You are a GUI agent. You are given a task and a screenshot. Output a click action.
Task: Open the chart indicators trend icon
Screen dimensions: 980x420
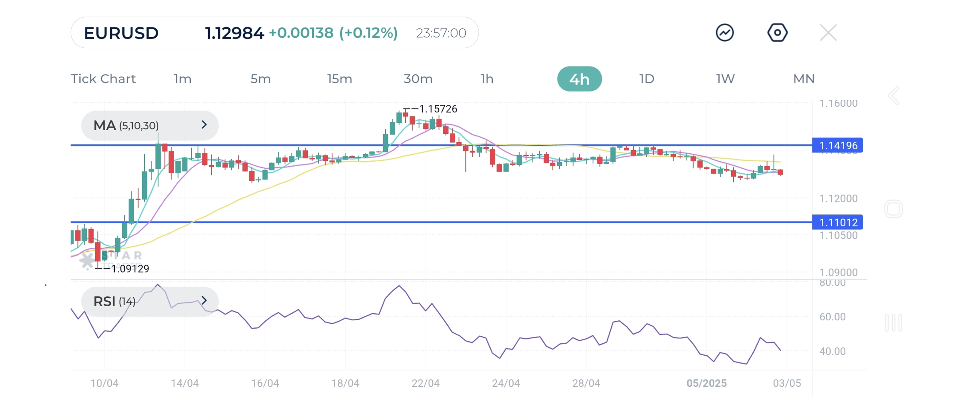click(724, 33)
